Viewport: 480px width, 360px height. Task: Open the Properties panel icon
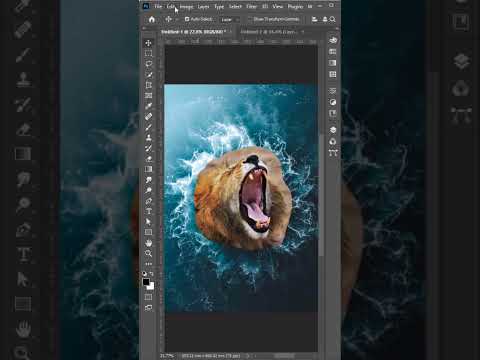click(x=333, y=91)
